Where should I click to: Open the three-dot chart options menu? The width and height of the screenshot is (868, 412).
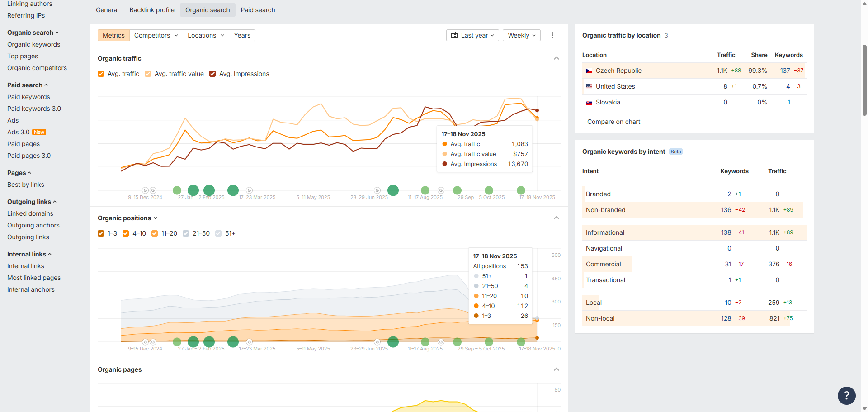pyautogui.click(x=552, y=35)
